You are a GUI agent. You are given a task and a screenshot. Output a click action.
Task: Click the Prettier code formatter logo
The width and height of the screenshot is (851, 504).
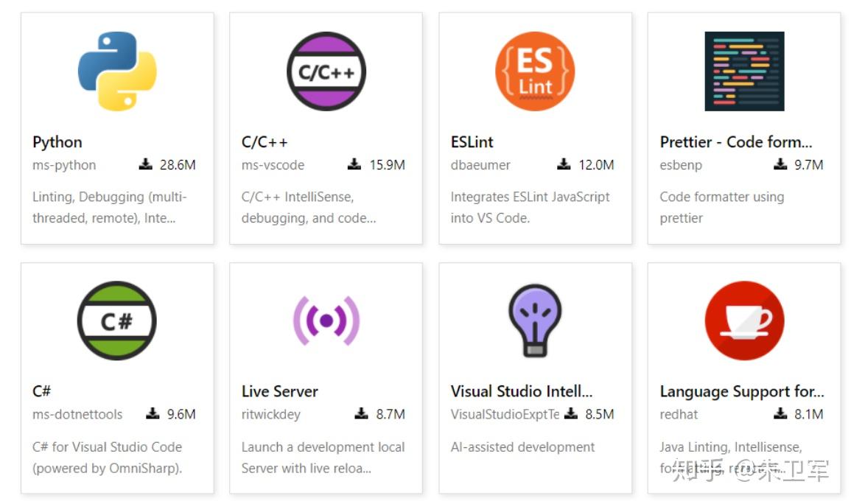coord(744,71)
